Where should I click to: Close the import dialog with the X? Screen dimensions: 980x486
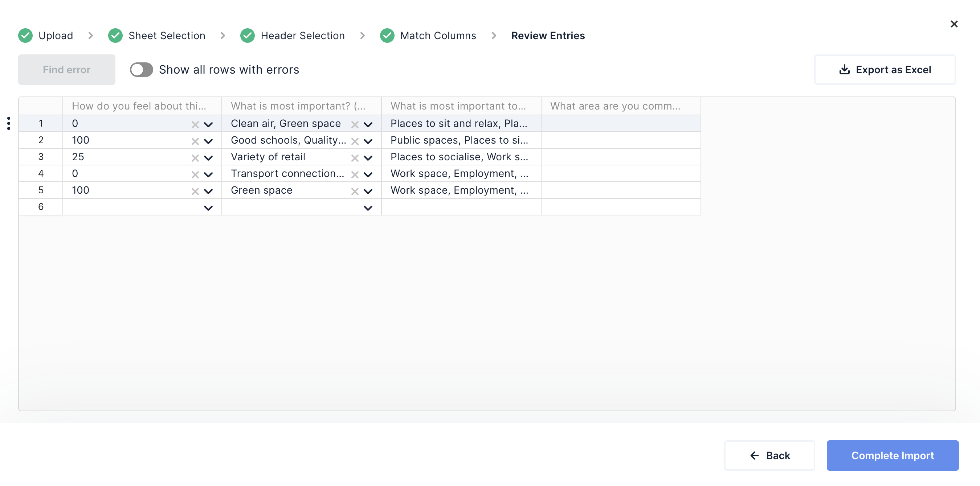954,24
